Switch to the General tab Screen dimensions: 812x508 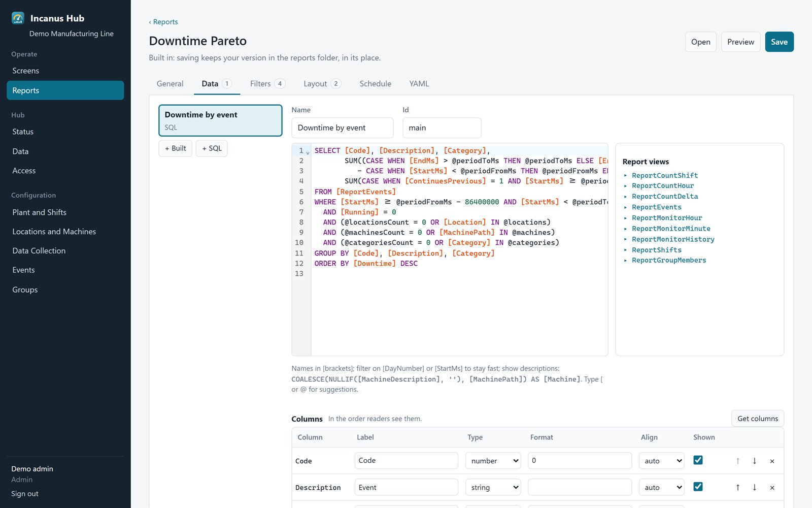170,84
